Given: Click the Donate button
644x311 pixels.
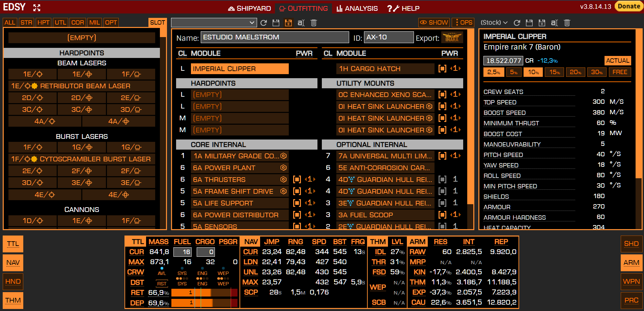Looking at the screenshot, I should point(629,6).
